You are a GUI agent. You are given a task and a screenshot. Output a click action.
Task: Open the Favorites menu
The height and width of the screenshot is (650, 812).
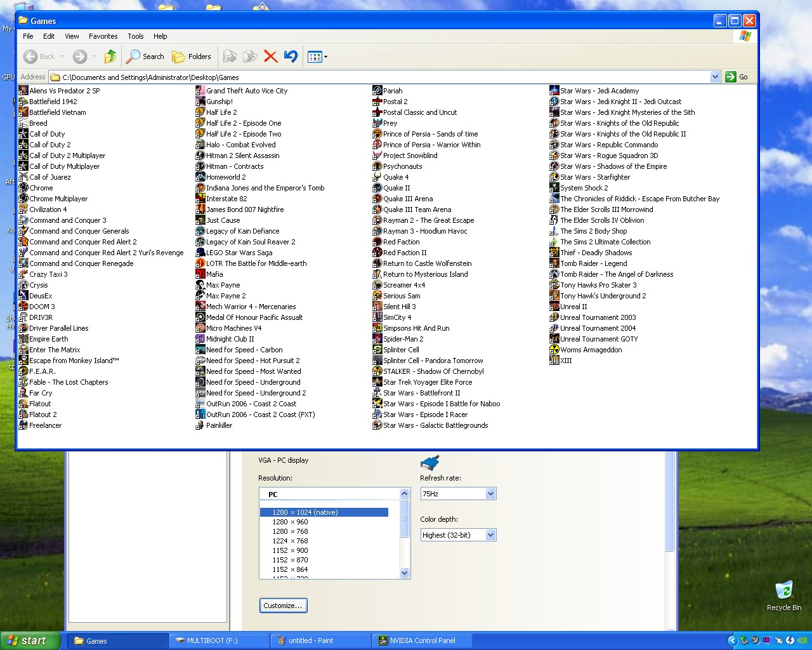103,36
